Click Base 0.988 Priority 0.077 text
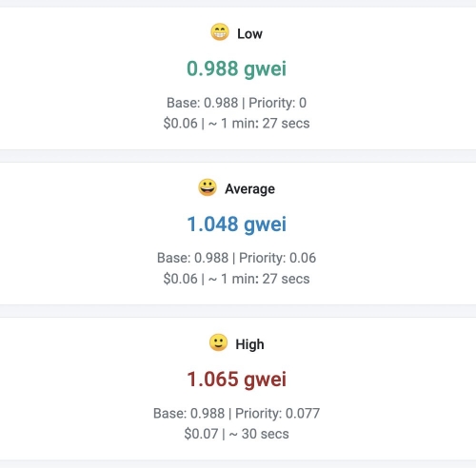Image resolution: width=476 pixels, height=468 pixels. 237,413
